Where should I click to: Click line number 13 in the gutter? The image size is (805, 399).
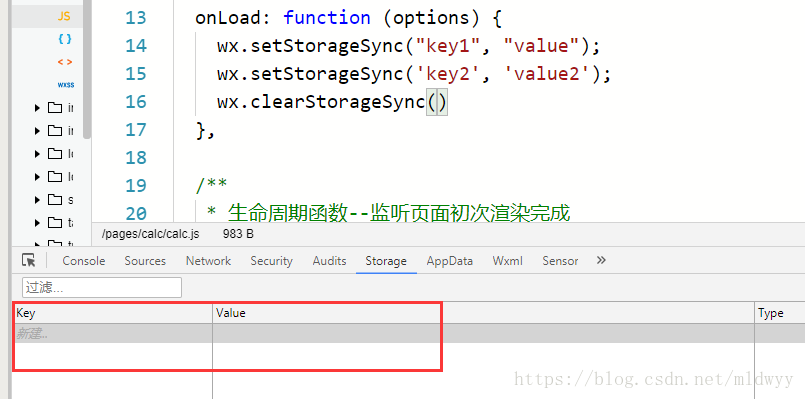136,18
